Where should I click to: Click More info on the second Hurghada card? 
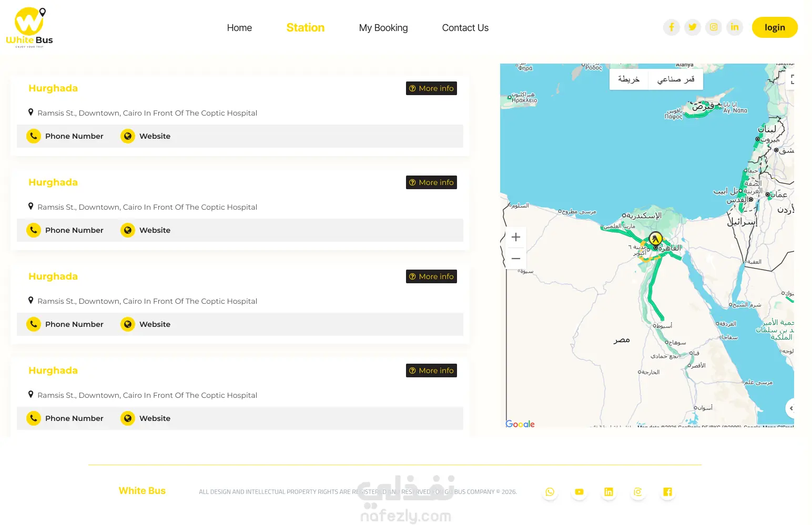[431, 182]
